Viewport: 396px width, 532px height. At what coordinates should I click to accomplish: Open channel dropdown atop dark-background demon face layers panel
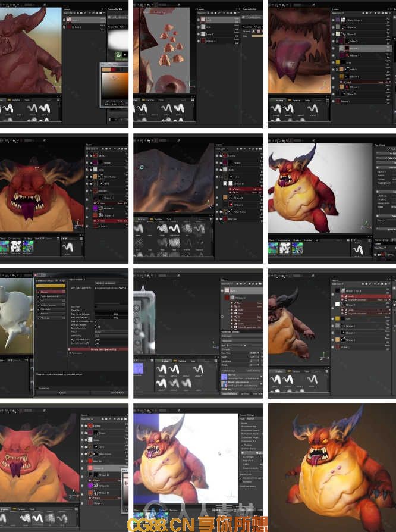tap(92, 149)
